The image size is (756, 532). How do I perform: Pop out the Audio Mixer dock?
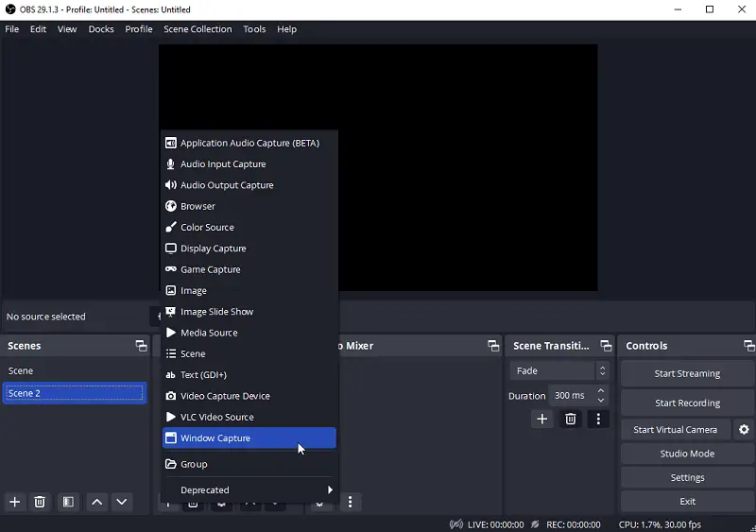coord(493,346)
